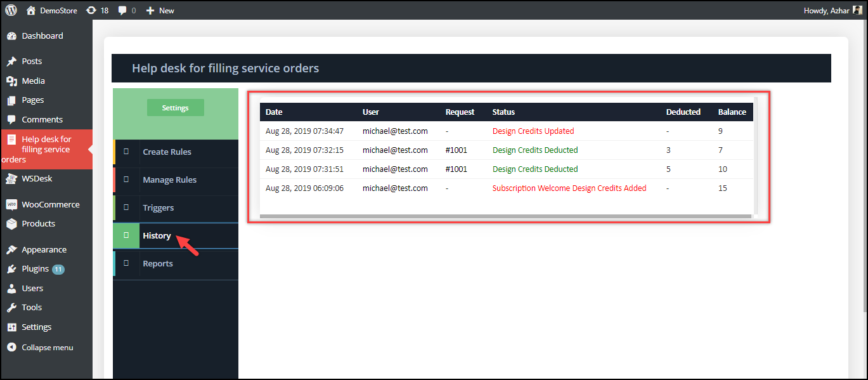Click the User column header
Image resolution: width=868 pixels, height=380 pixels.
(371, 112)
